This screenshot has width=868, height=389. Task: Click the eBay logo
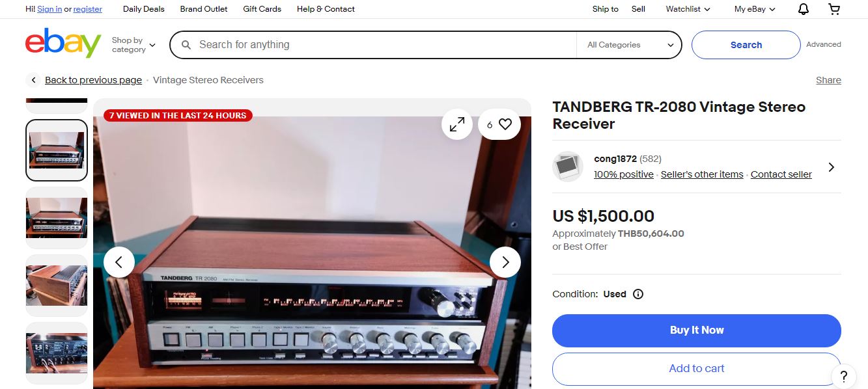(x=63, y=43)
